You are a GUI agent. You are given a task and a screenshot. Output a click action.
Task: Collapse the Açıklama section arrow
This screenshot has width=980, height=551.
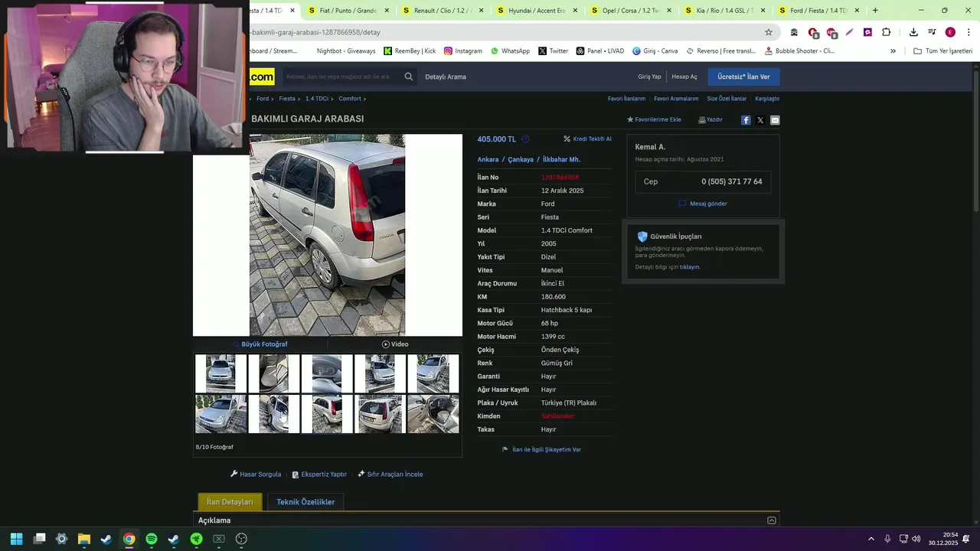point(772,520)
